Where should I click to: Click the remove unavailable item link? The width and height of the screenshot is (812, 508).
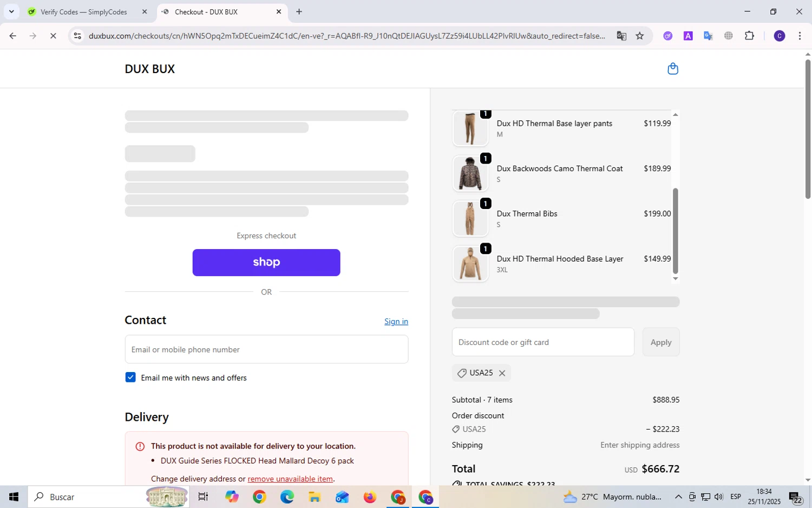coord(290,479)
